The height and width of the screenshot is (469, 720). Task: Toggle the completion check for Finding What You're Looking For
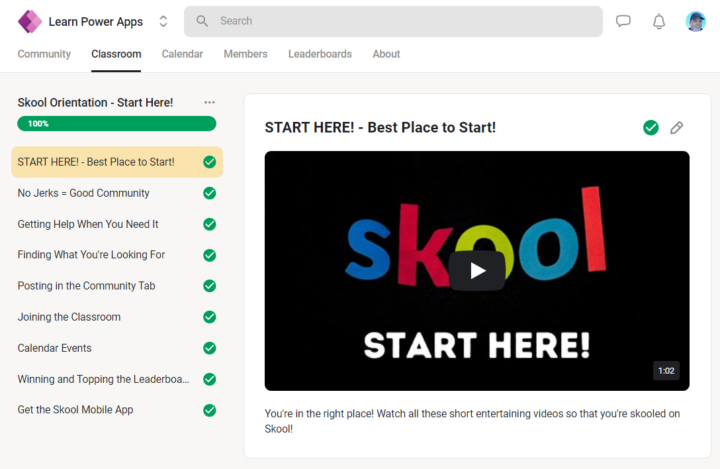click(209, 255)
